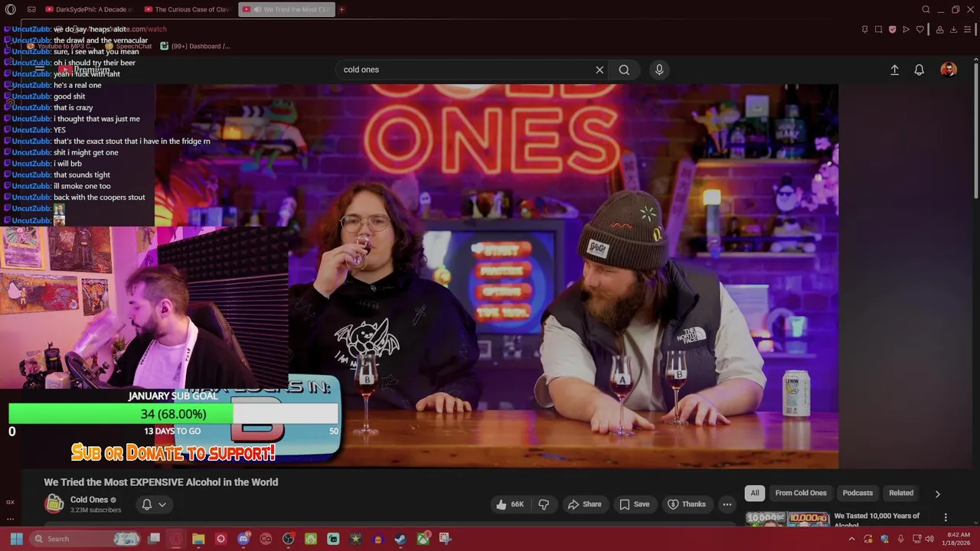Image resolution: width=980 pixels, height=551 pixels.
Task: Share the video
Action: coord(584,504)
